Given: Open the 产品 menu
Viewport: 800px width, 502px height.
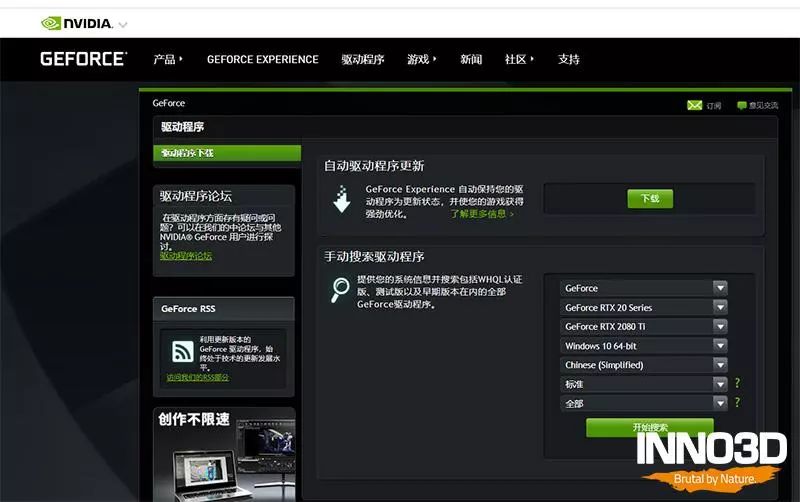Looking at the screenshot, I should [x=168, y=59].
